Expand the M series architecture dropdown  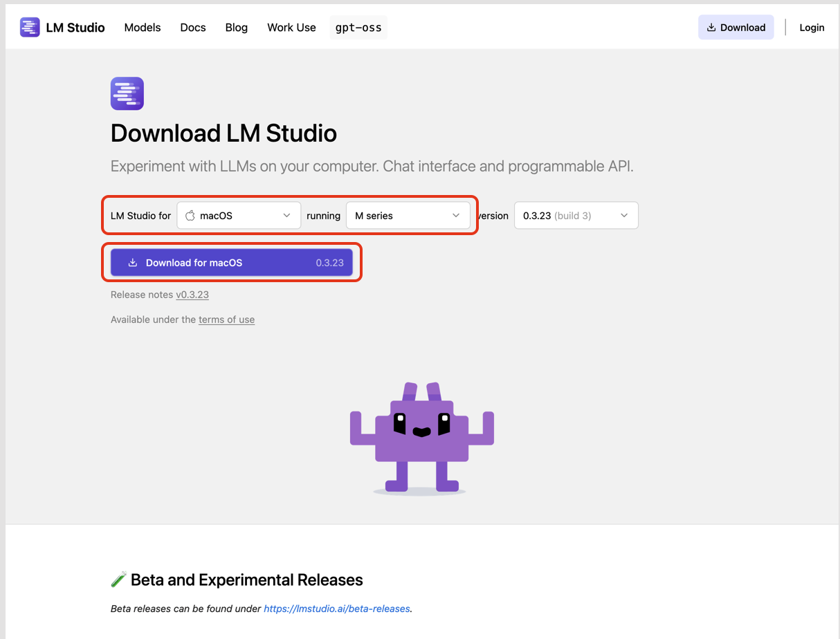pos(408,216)
